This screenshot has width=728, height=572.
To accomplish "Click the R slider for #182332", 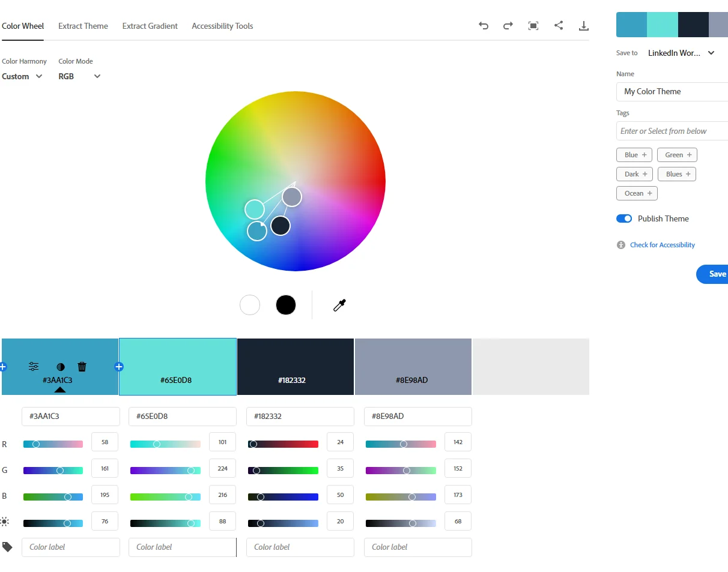I will (283, 444).
